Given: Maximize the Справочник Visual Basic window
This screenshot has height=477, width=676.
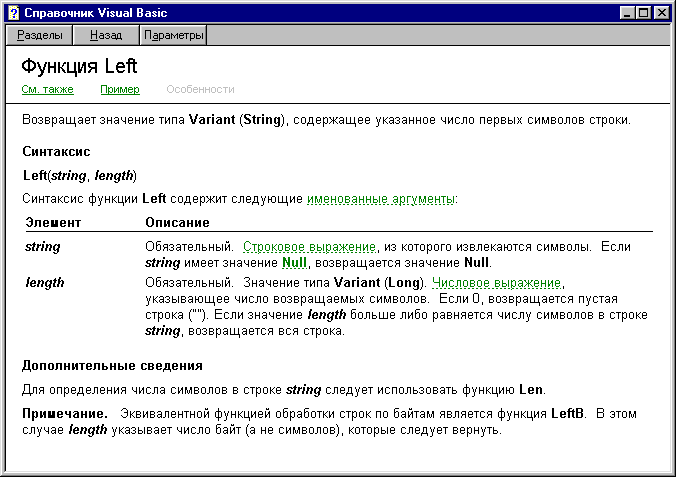Looking at the screenshot, I should tap(644, 13).
